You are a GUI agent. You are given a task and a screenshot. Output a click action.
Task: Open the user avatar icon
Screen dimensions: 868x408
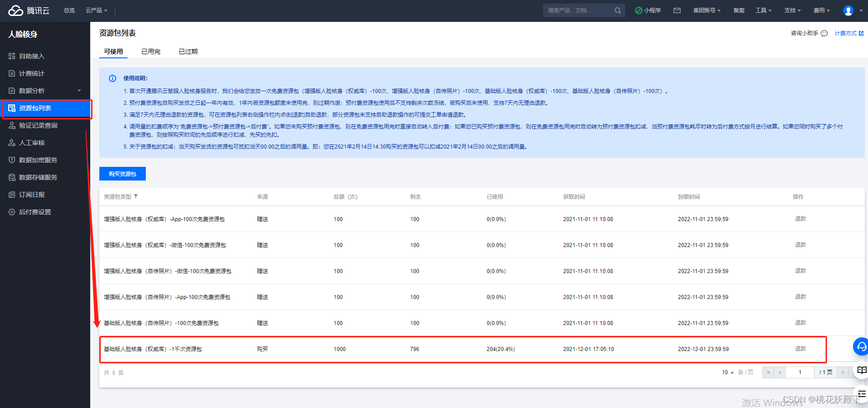[848, 10]
